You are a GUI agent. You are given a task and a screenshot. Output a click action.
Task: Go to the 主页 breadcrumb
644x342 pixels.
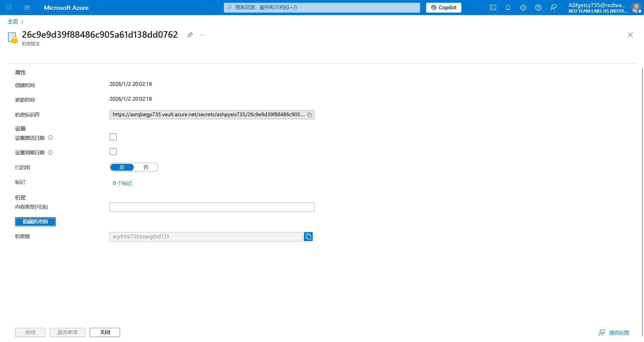[13, 22]
